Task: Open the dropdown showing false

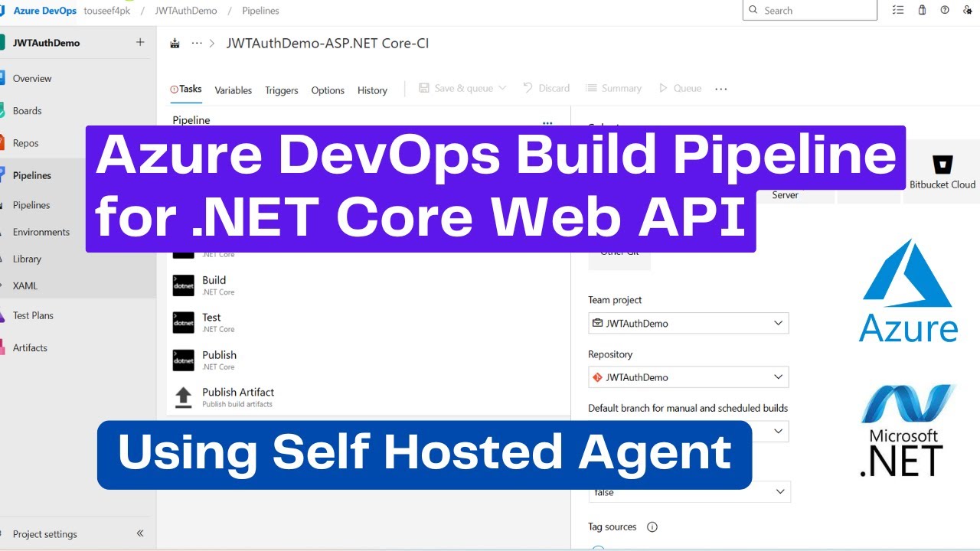Action: click(689, 492)
